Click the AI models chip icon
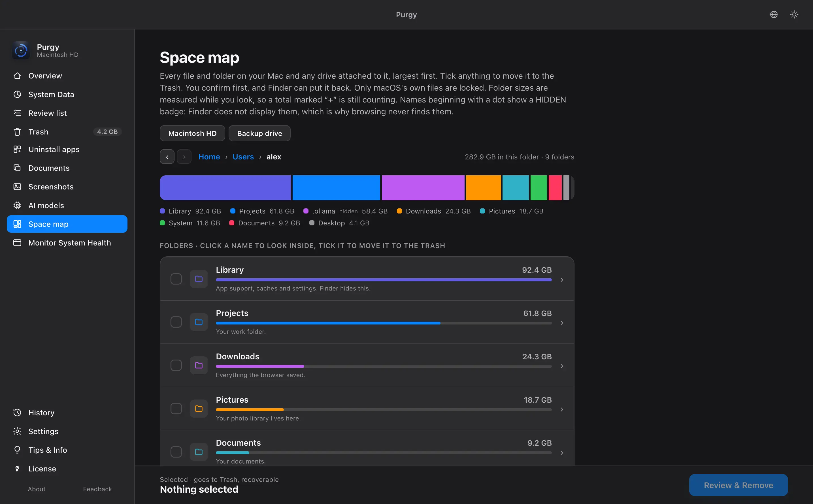 pyautogui.click(x=17, y=205)
